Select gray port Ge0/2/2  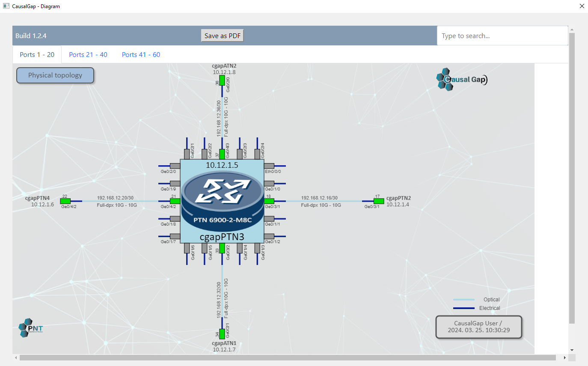205,154
